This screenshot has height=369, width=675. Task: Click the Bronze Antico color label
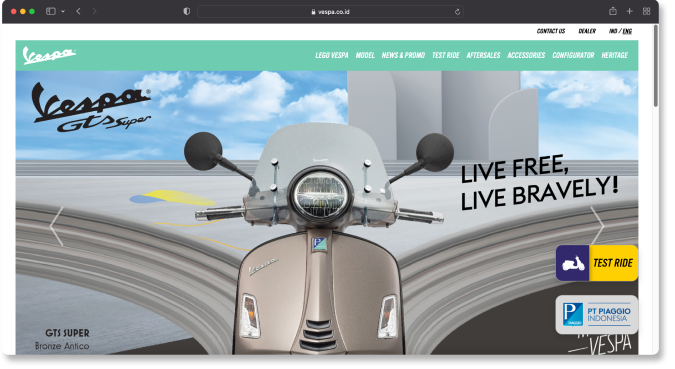click(x=62, y=346)
